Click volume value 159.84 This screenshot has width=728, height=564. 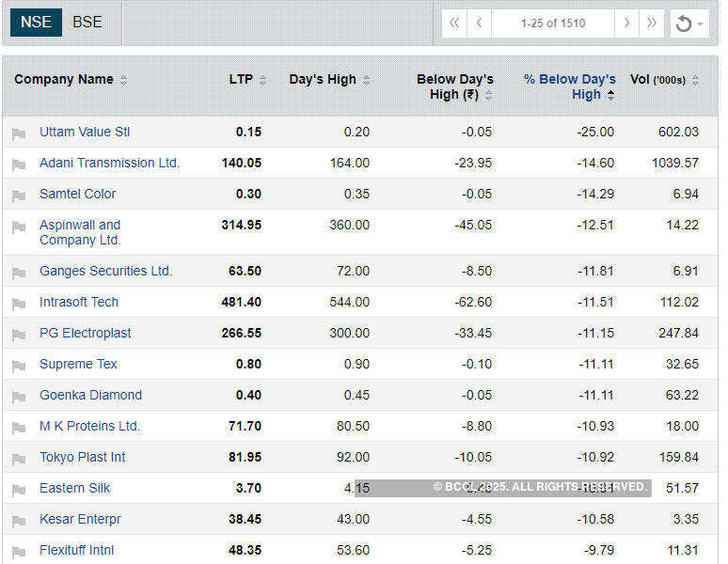pyautogui.click(x=679, y=458)
